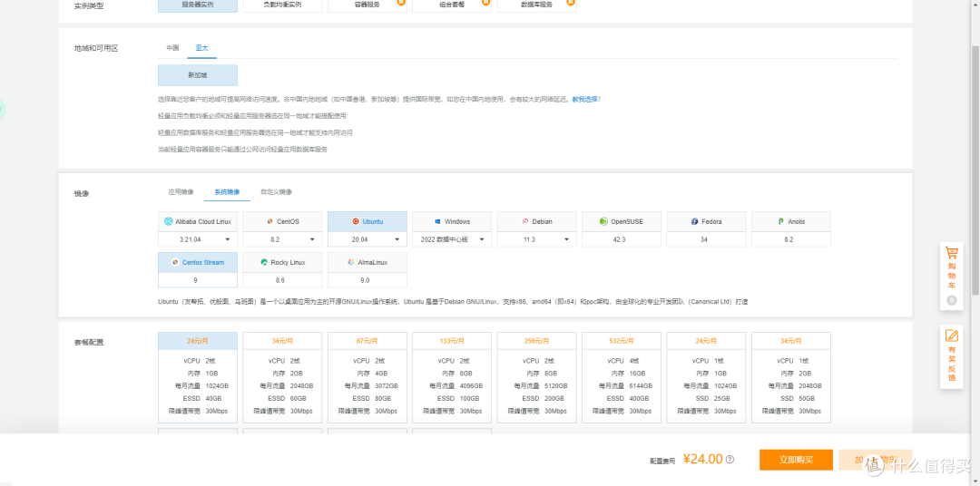Open Alibaba Cloud Linux 3.21.04 version dropdown
980x486 pixels.
pos(198,239)
